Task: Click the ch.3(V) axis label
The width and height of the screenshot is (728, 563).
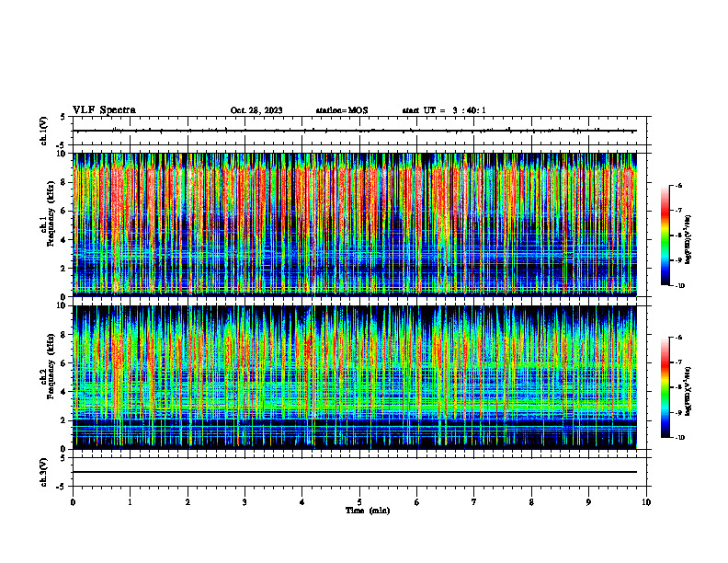Action: click(44, 472)
